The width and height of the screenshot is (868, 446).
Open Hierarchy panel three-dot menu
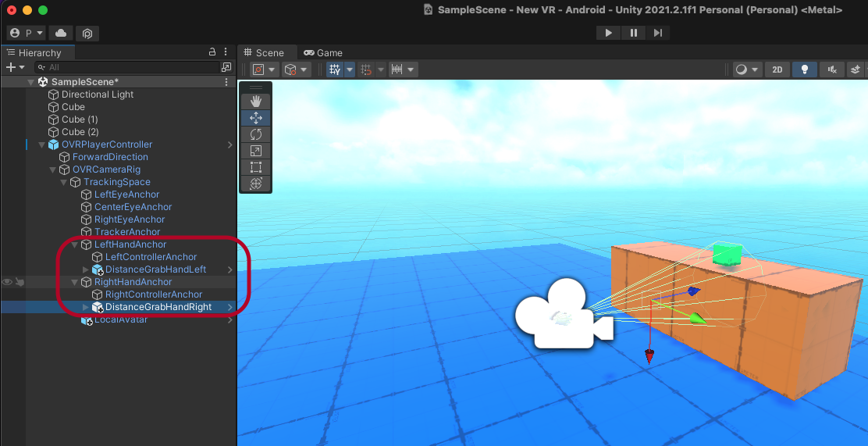tap(226, 52)
